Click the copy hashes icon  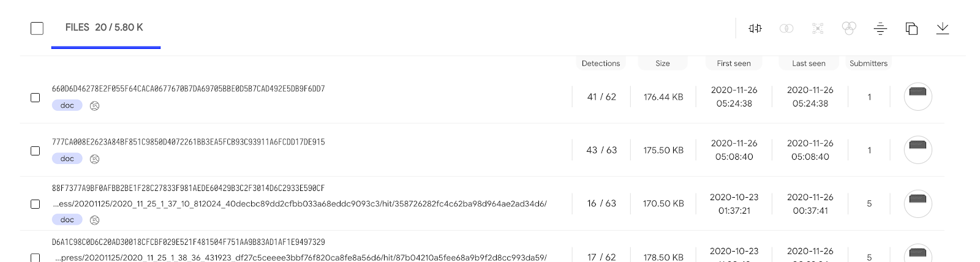911,28
